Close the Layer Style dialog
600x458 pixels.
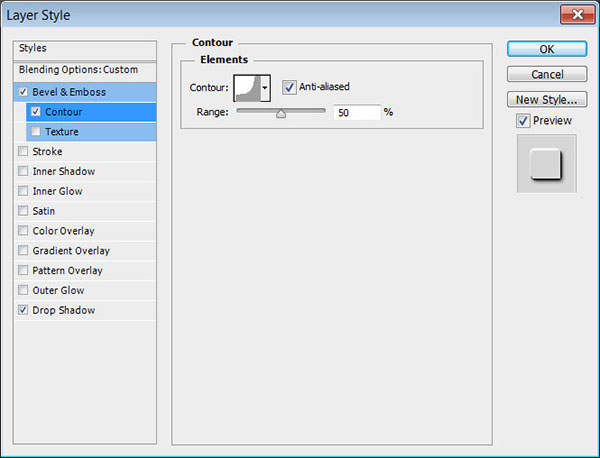tap(577, 15)
